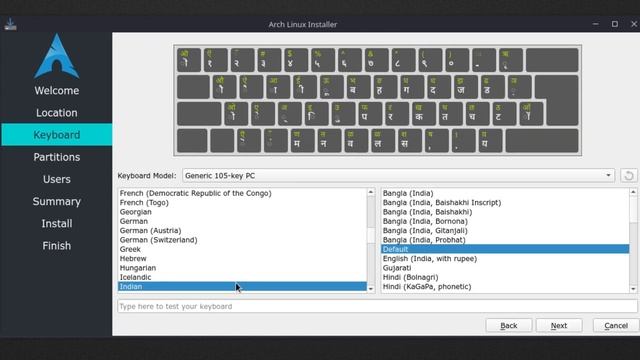Select English (India, with rupee) variant

(x=505, y=259)
